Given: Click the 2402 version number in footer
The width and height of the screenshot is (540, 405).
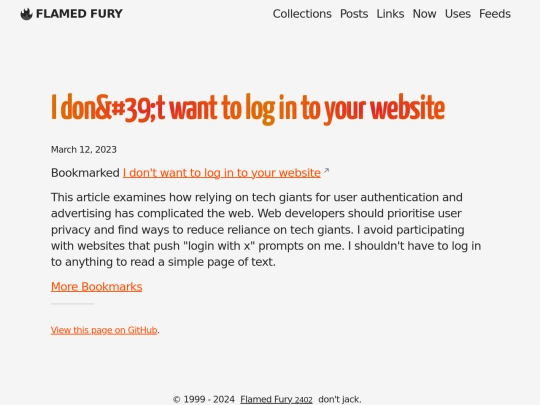Looking at the screenshot, I should coord(304,400).
